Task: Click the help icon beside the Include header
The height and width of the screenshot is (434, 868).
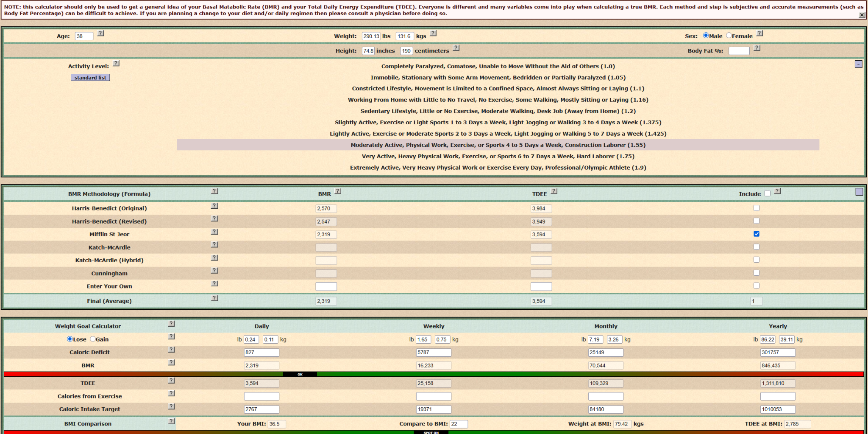Action: (777, 191)
